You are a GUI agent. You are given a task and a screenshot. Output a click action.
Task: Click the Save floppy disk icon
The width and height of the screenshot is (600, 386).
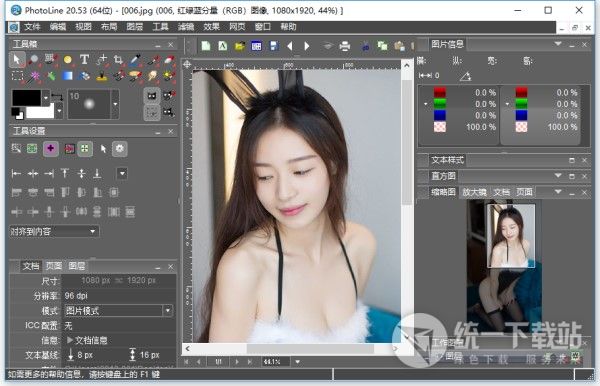pyautogui.click(x=274, y=46)
